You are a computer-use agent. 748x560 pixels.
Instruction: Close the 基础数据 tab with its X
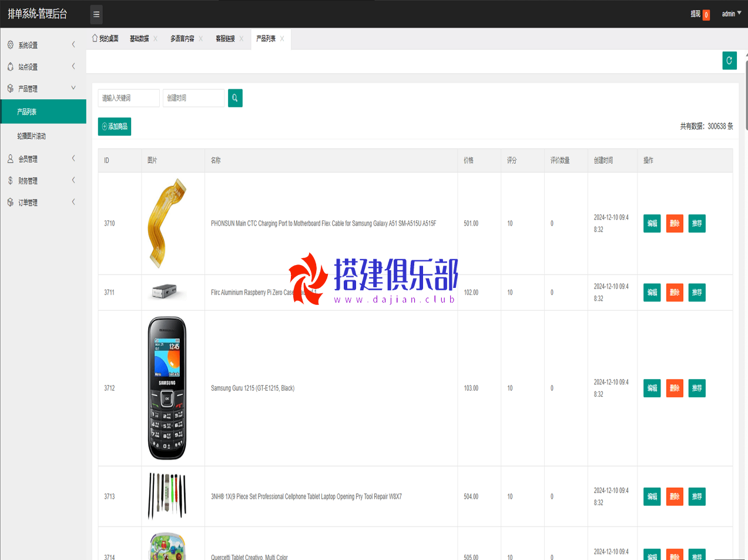click(156, 39)
